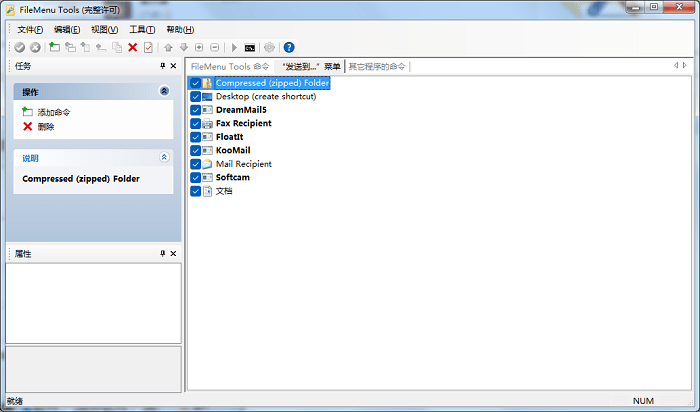Uncheck the Mail Recipient checkbox
The width and height of the screenshot is (700, 412).
coord(195,164)
